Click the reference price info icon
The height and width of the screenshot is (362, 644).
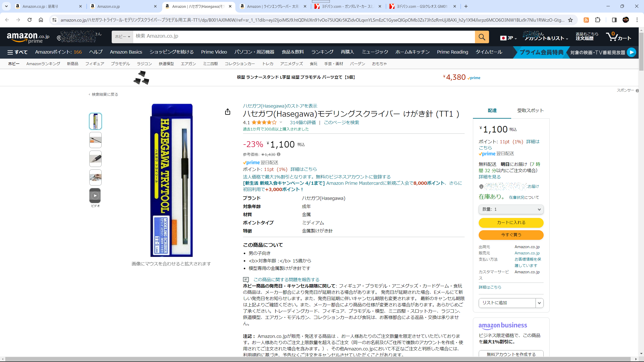[x=278, y=154]
